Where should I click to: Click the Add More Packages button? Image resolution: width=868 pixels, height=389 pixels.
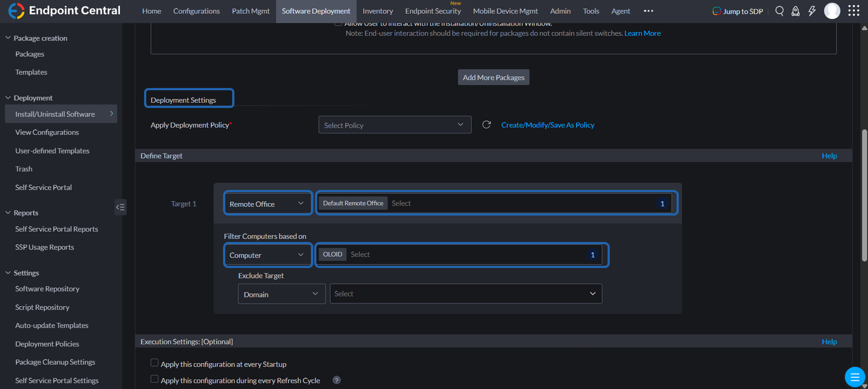tap(493, 77)
